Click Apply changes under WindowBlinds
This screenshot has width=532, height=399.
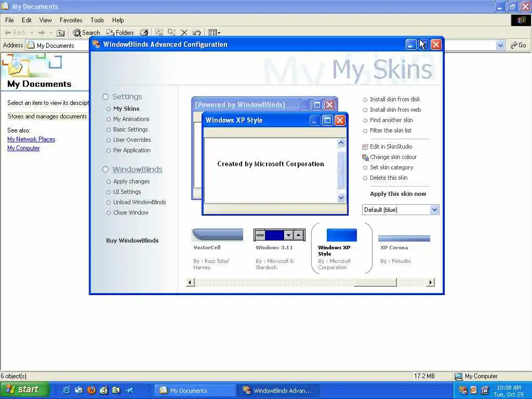(x=131, y=181)
